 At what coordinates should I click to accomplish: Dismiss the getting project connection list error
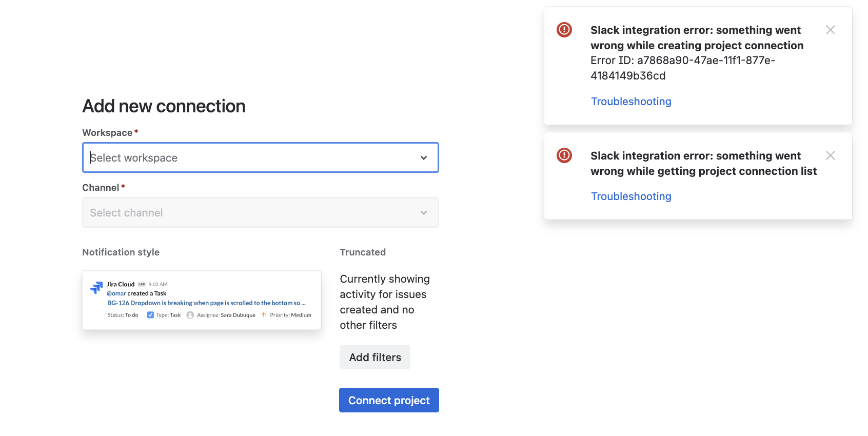click(831, 155)
